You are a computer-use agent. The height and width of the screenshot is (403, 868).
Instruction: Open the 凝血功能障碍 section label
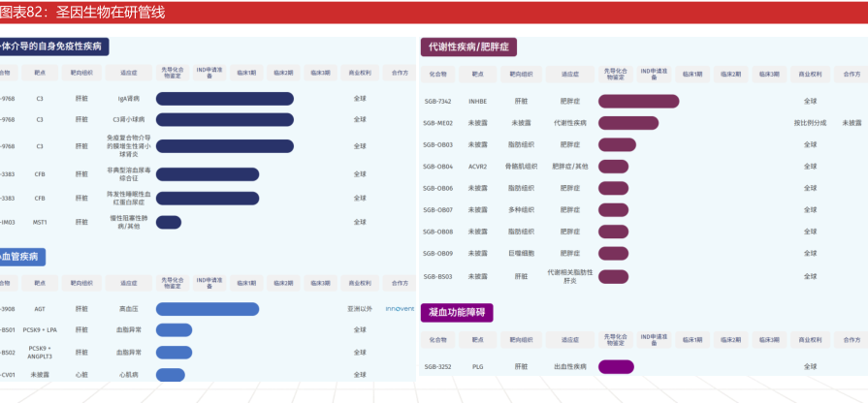[456, 312]
